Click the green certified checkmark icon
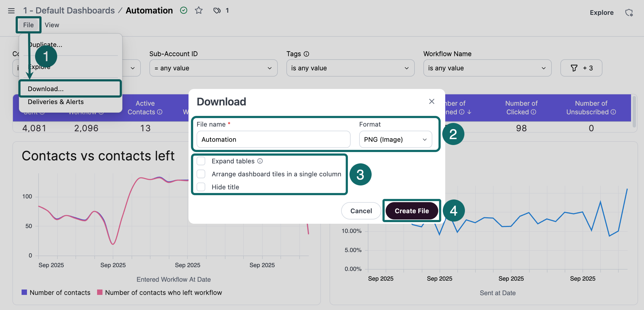 coord(184,11)
